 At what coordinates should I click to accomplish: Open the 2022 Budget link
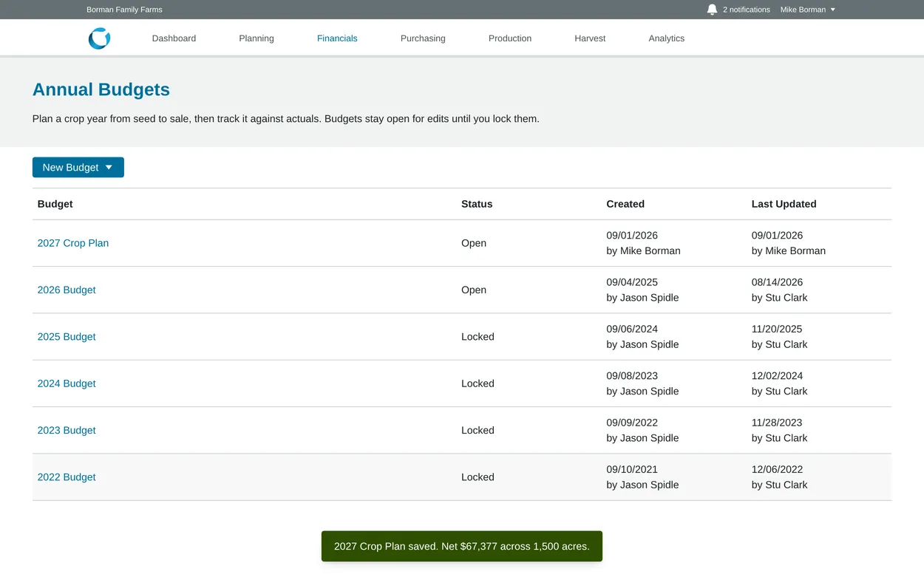67,477
